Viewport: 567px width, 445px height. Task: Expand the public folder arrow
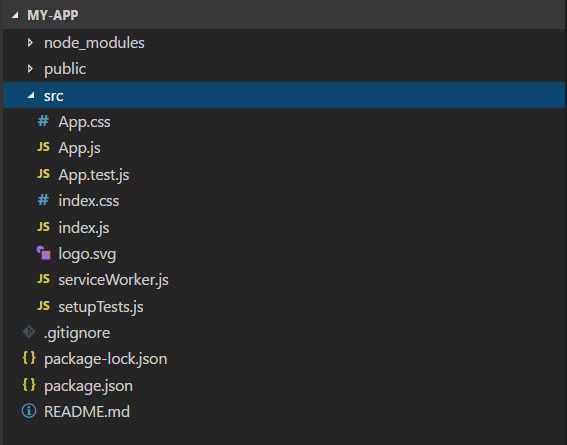[x=30, y=69]
